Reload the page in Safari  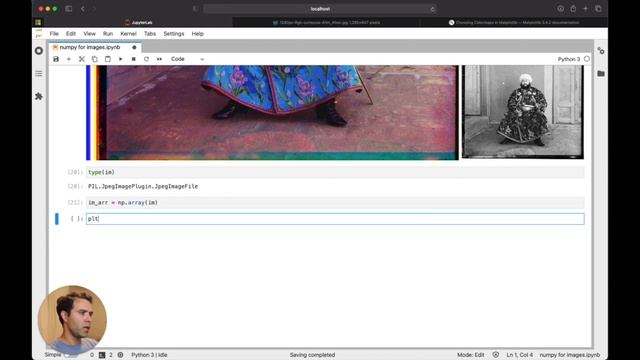click(x=432, y=9)
